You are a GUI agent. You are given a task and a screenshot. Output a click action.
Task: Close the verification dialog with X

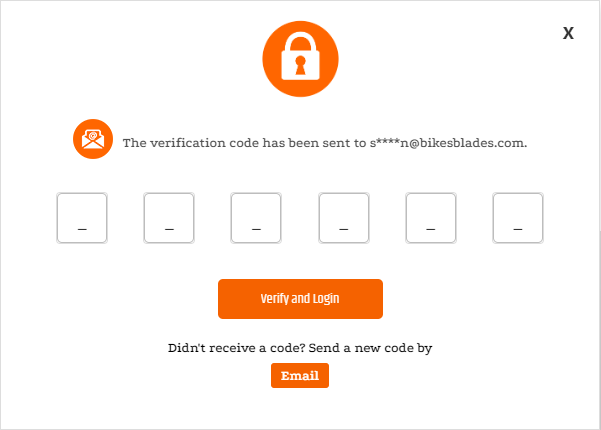(x=568, y=33)
